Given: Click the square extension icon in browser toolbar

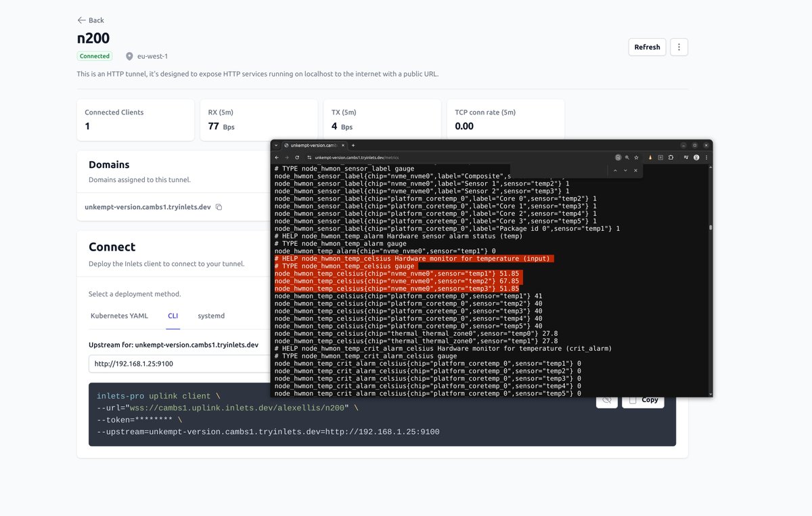Looking at the screenshot, I should [660, 157].
